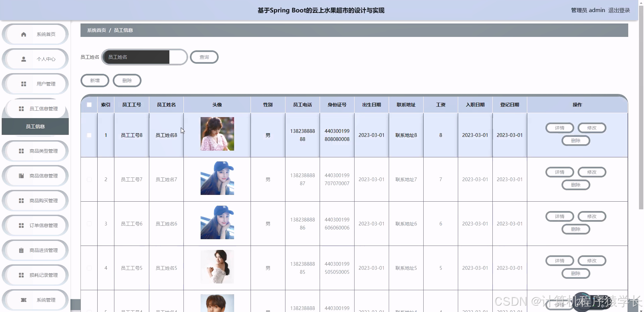Click 退出登录 link in the header
644x312 pixels.
point(619,10)
